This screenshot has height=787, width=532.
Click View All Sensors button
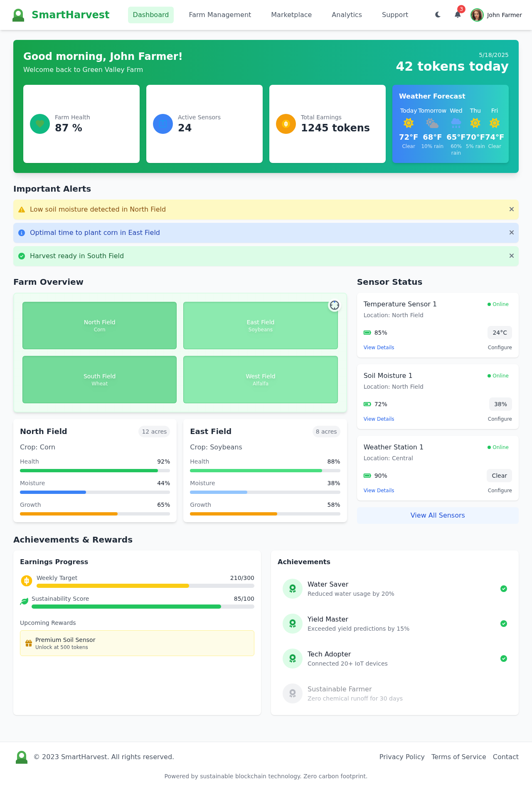(438, 516)
